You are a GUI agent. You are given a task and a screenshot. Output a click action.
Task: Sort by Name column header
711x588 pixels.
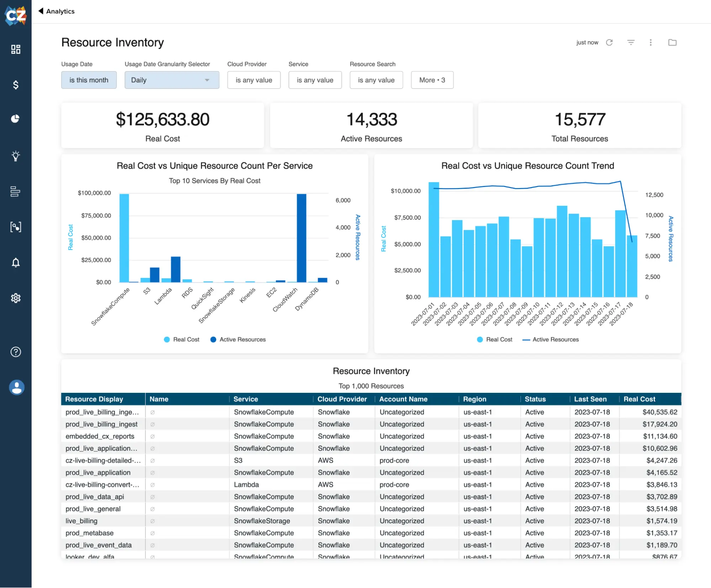tap(187, 399)
